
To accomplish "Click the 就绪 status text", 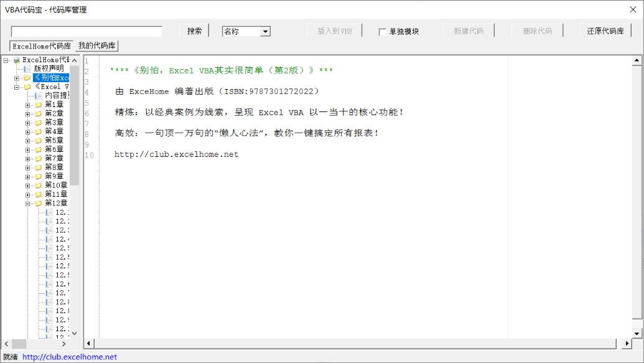I will click(x=11, y=357).
